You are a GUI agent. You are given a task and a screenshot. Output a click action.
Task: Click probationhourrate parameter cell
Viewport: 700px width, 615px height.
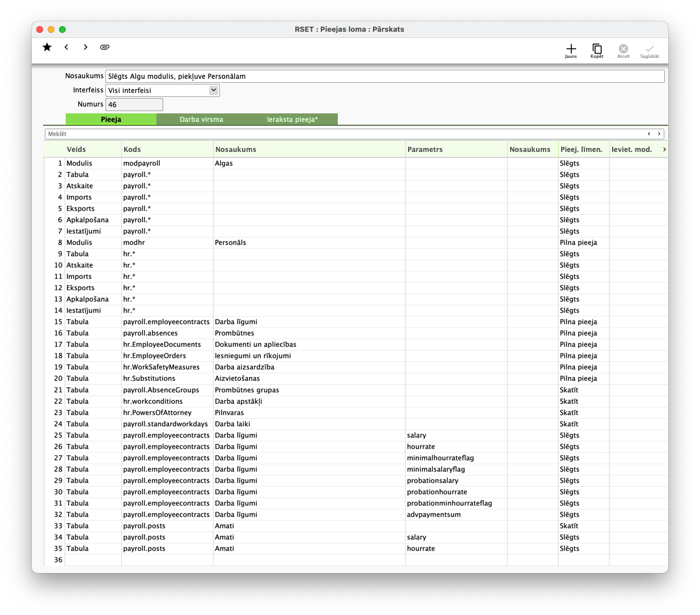[456, 492]
